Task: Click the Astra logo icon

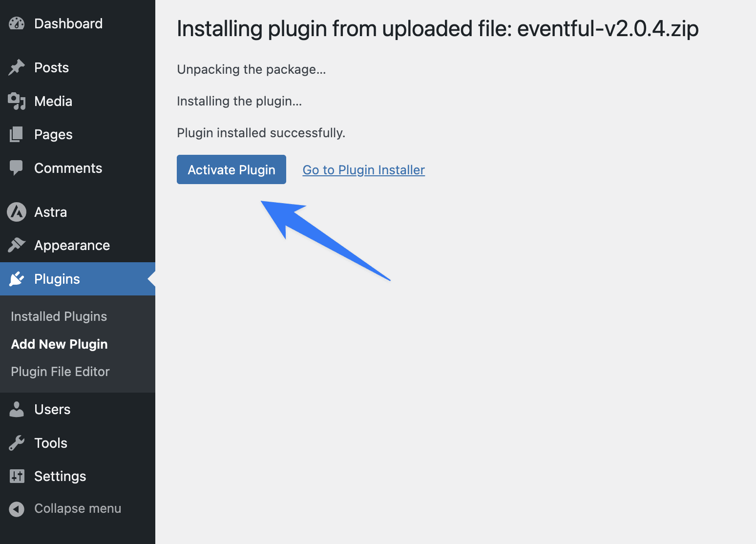Action: [x=17, y=212]
